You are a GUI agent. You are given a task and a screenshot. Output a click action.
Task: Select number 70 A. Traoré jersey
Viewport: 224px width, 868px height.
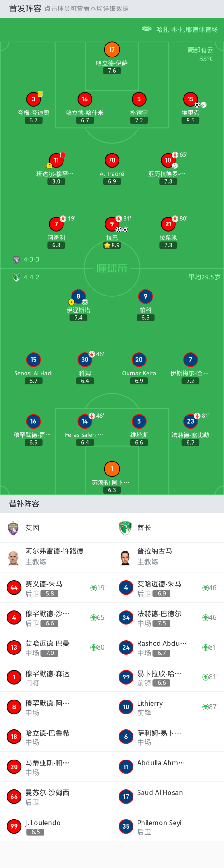[112, 160]
